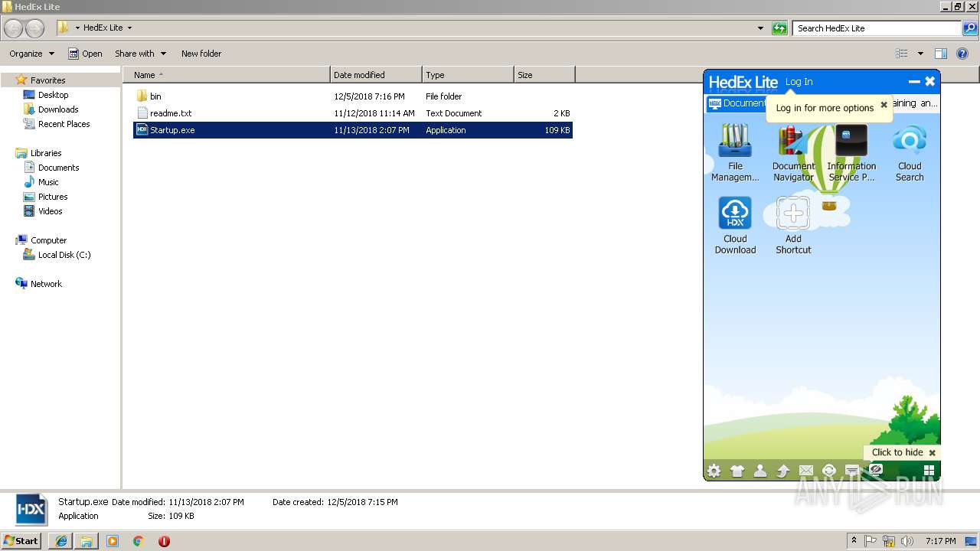Click the user profile icon in HedEx toolbar

click(x=760, y=471)
